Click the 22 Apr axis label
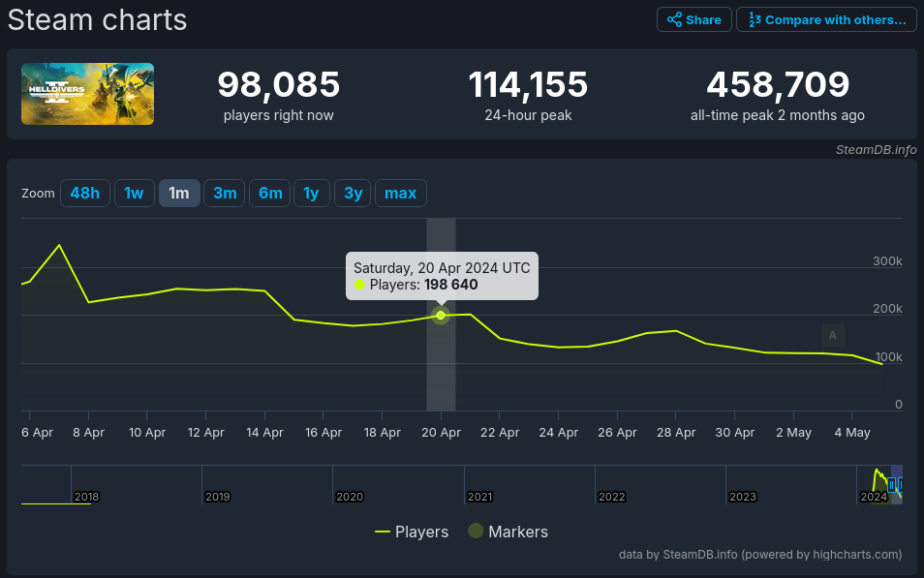 (500, 433)
